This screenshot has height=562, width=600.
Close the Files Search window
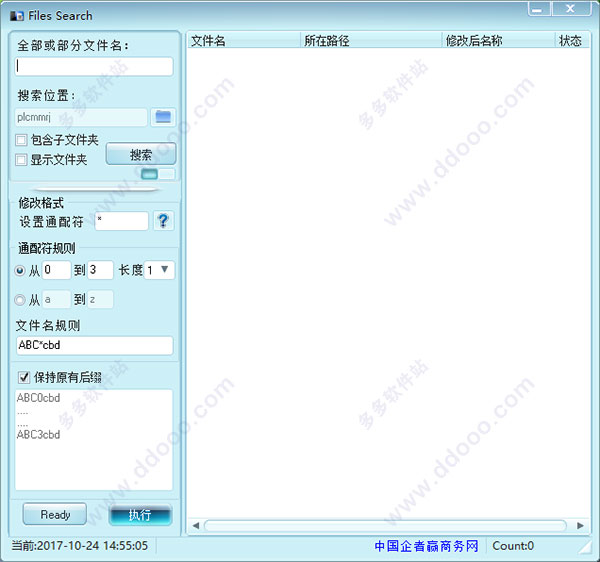(571, 9)
